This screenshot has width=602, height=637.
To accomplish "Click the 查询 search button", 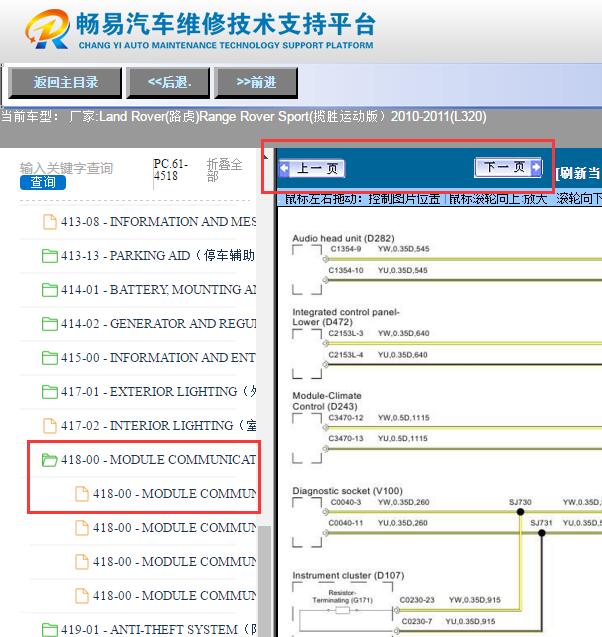I will point(43,182).
